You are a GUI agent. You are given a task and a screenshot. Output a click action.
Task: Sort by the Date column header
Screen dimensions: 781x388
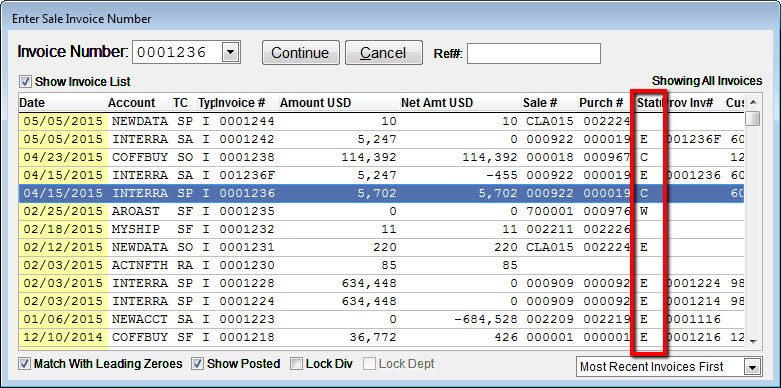[x=63, y=103]
